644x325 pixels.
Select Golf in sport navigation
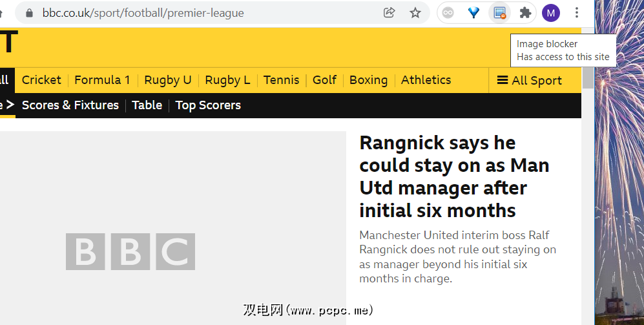(x=324, y=80)
